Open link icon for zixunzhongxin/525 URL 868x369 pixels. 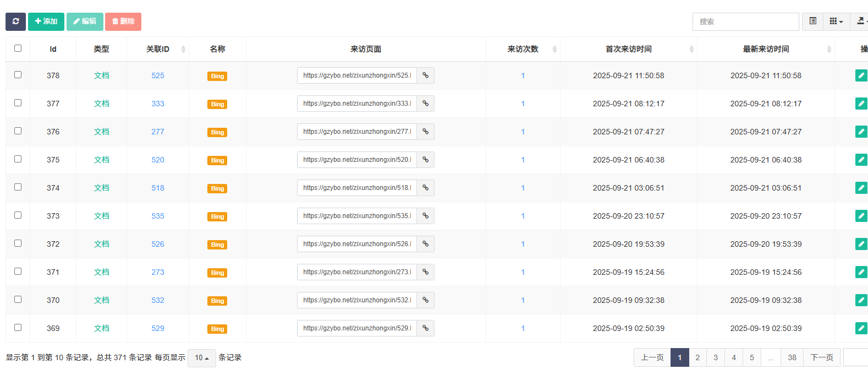tap(425, 75)
